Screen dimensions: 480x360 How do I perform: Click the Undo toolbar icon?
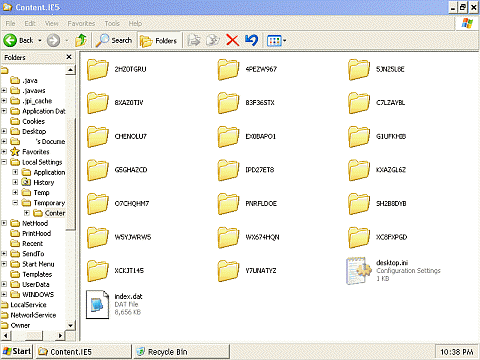[251, 41]
